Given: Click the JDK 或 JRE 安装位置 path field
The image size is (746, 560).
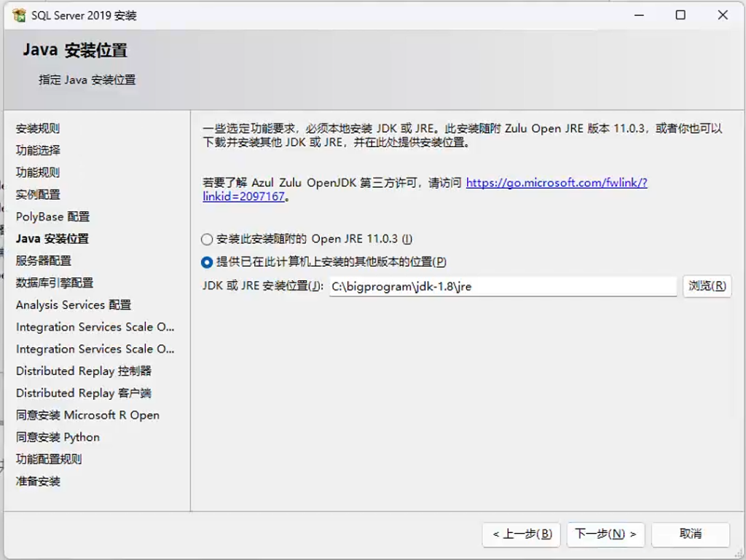Looking at the screenshot, I should point(503,287).
